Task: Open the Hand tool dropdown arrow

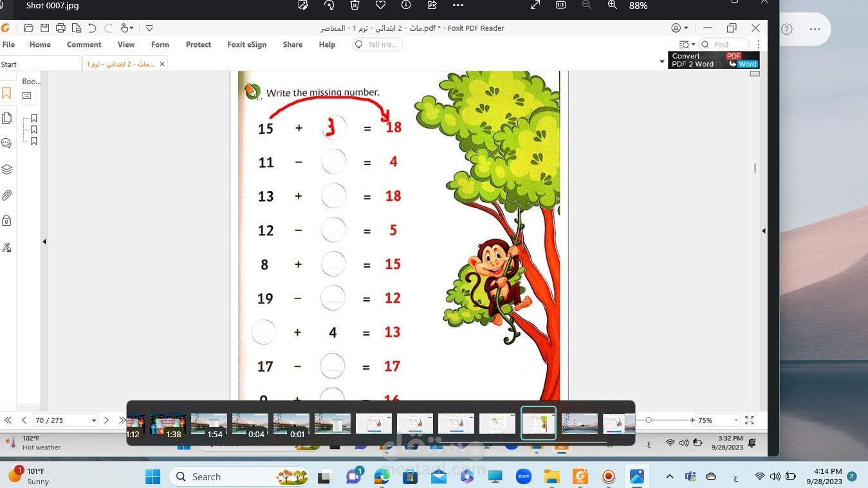Action: 132,28
